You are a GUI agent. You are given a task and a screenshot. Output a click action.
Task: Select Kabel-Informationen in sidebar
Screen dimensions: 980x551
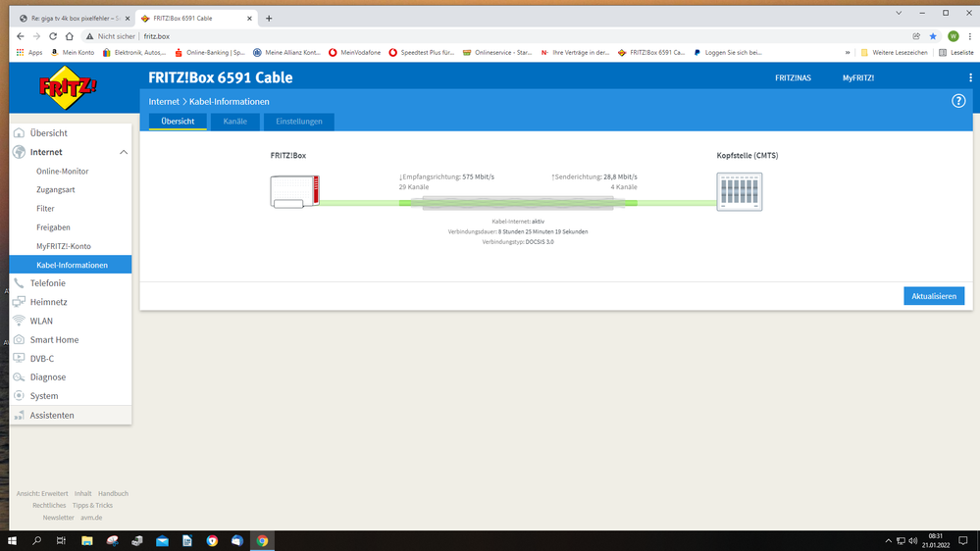71,265
